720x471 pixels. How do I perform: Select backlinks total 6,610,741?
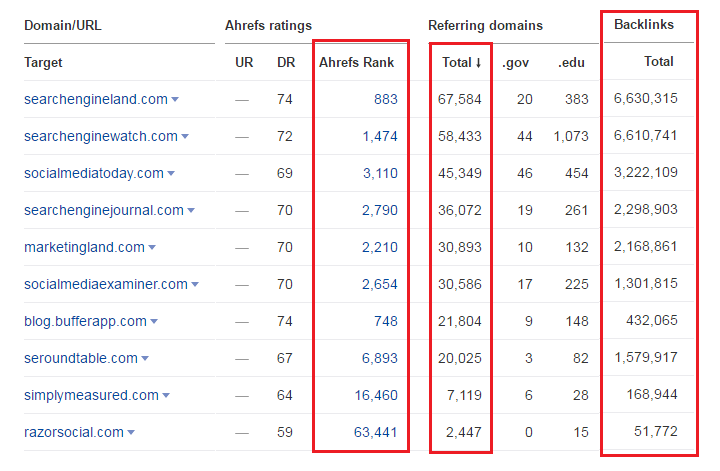coord(646,135)
